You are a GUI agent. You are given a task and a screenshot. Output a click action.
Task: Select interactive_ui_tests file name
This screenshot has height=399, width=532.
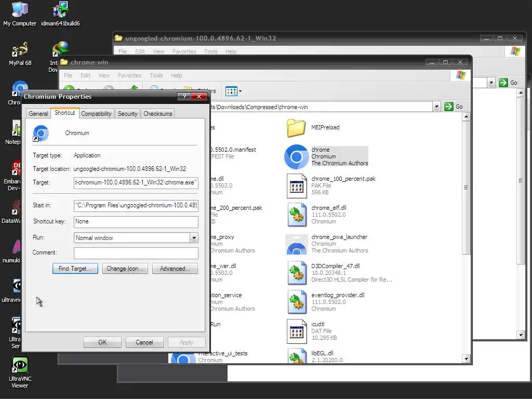(223, 353)
